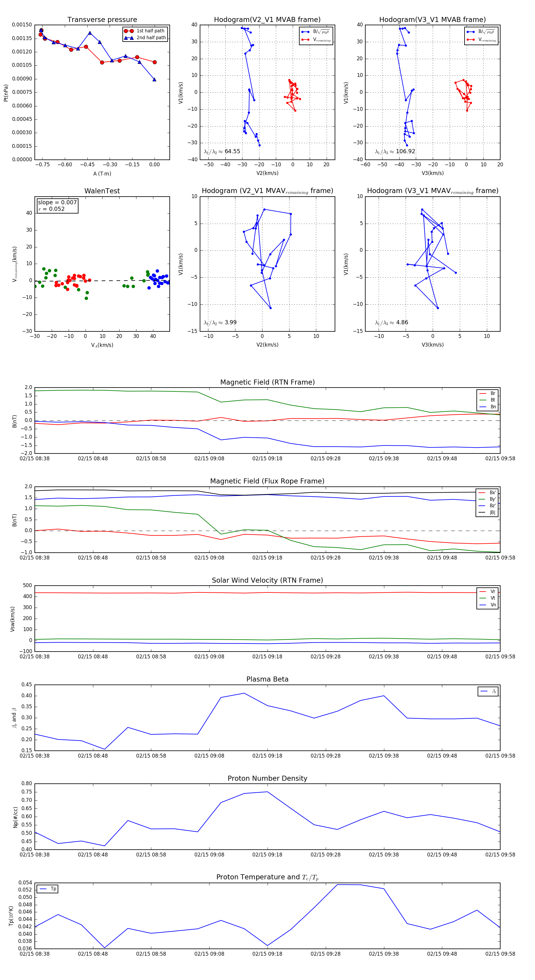Click the 'r = 0.052' annotation
The image size is (535, 980).
[51, 209]
